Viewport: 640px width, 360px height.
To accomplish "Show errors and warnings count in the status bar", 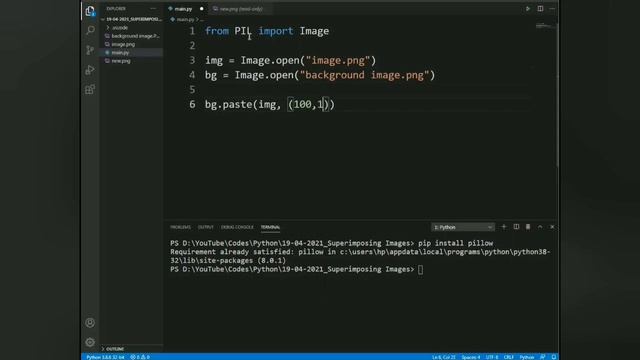I will click(140, 357).
